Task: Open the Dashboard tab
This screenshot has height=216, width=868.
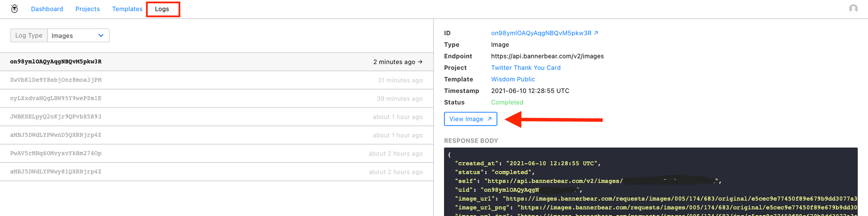Action: [x=47, y=9]
